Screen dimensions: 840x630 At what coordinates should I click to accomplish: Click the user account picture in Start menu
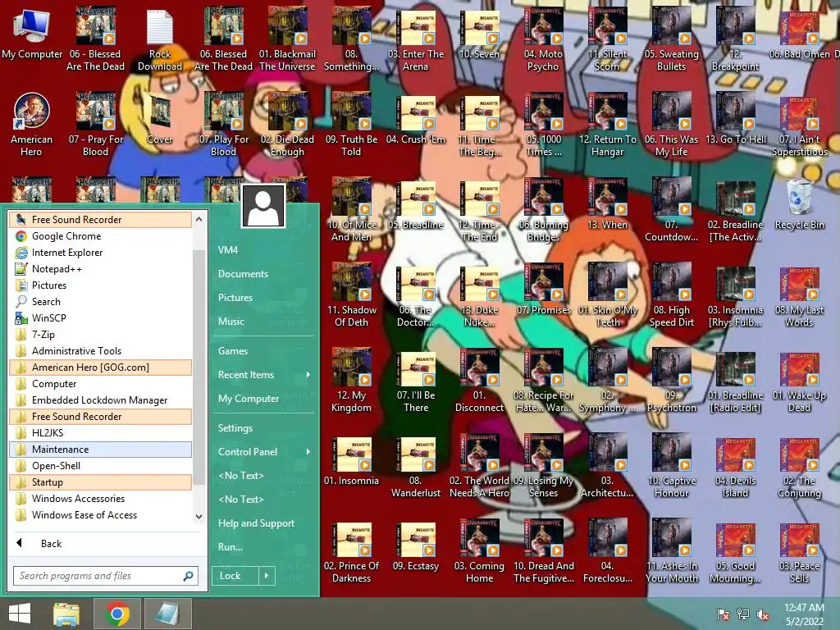263,206
